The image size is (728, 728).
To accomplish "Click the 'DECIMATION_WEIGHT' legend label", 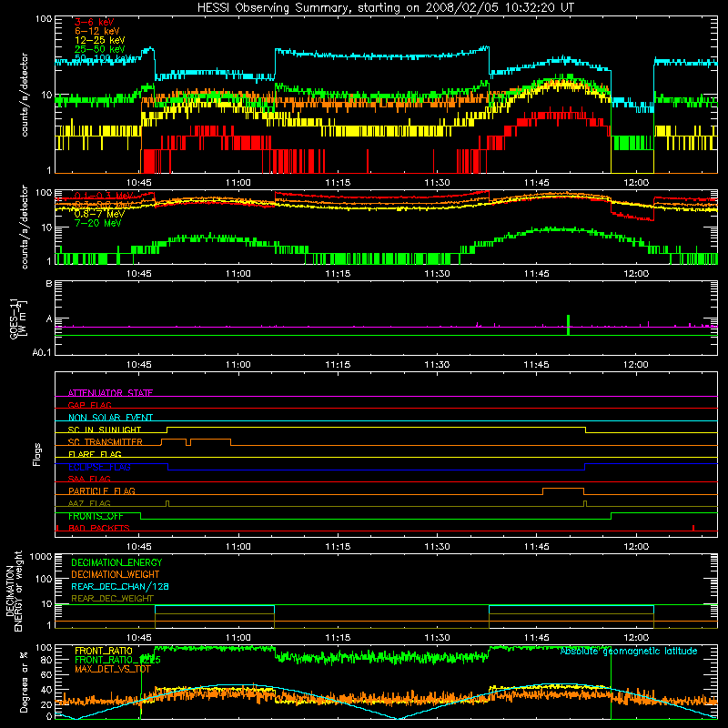I will (116, 574).
